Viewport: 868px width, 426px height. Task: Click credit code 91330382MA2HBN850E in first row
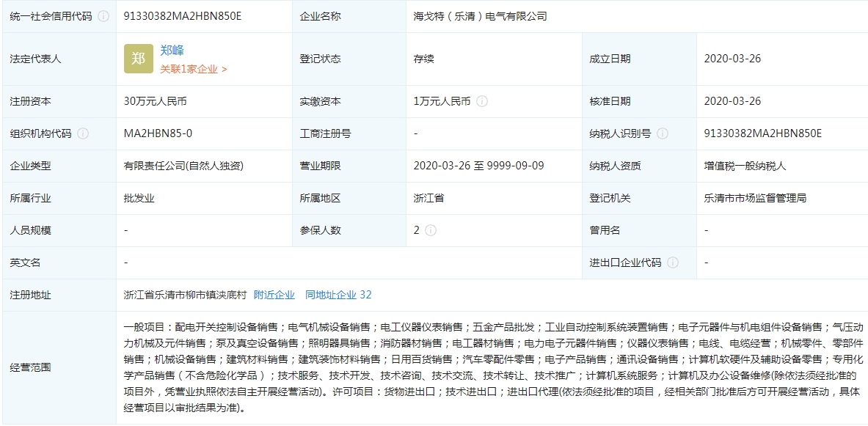(x=183, y=16)
